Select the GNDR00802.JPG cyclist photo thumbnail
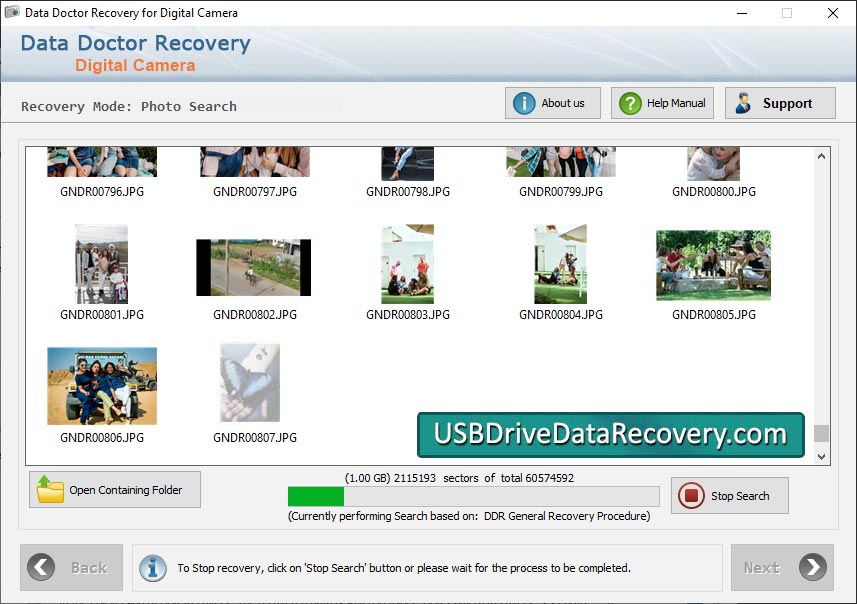The height and width of the screenshot is (604, 857). coord(254,267)
